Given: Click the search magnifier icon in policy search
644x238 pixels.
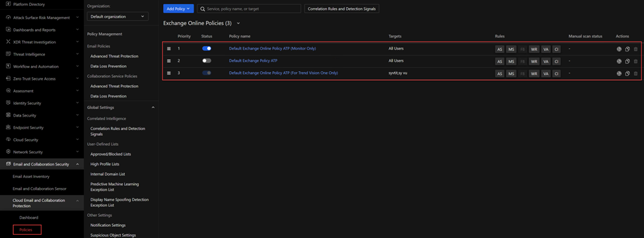Looking at the screenshot, I should pyautogui.click(x=203, y=9).
